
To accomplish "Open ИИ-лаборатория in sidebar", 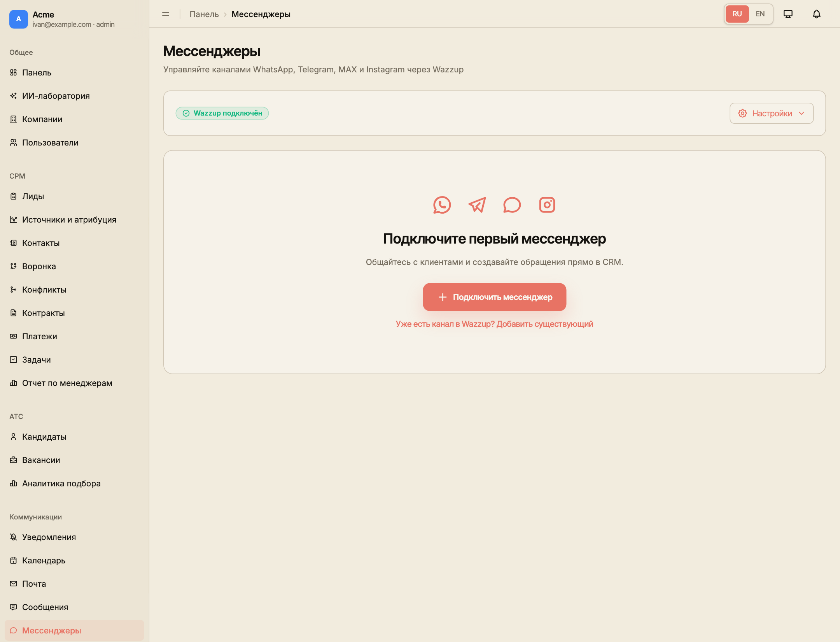I will coord(74,96).
